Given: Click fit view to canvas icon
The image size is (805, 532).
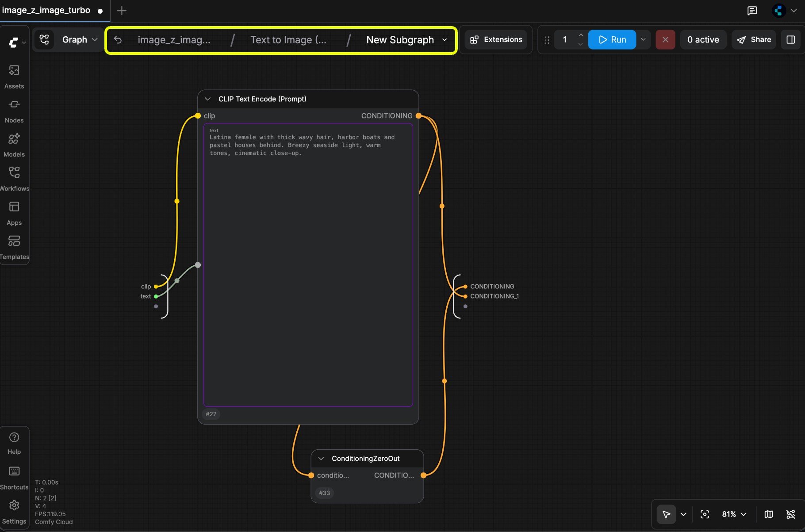Looking at the screenshot, I should (x=705, y=514).
